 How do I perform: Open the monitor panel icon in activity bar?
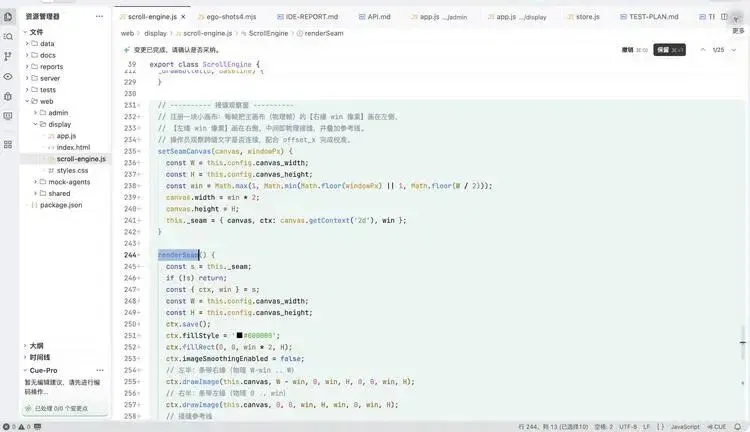(x=8, y=116)
